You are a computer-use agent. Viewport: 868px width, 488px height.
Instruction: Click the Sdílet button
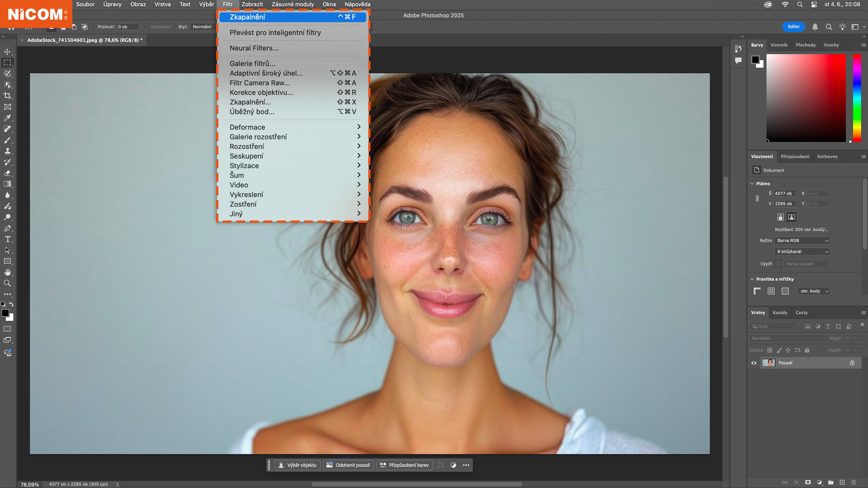pos(794,27)
